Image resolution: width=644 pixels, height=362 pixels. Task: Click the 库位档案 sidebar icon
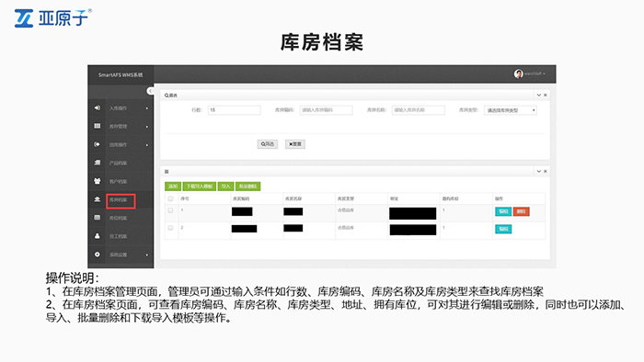[x=98, y=217]
